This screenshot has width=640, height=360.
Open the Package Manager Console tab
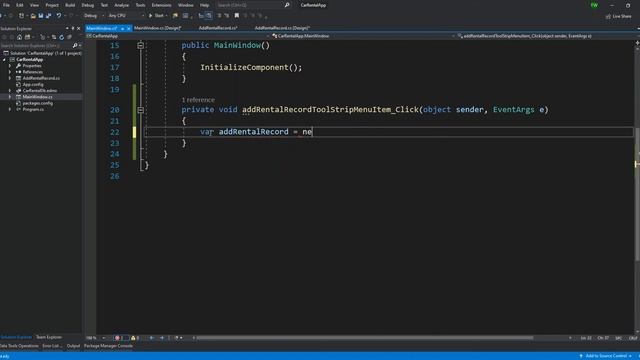coord(108,346)
